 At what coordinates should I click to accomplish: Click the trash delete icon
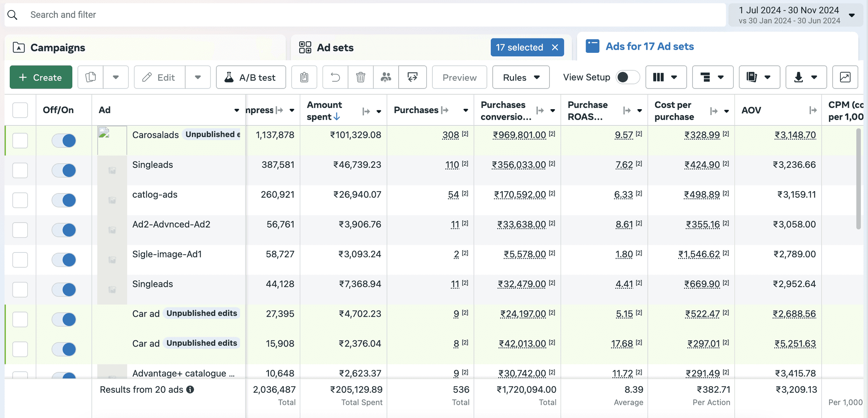click(360, 77)
